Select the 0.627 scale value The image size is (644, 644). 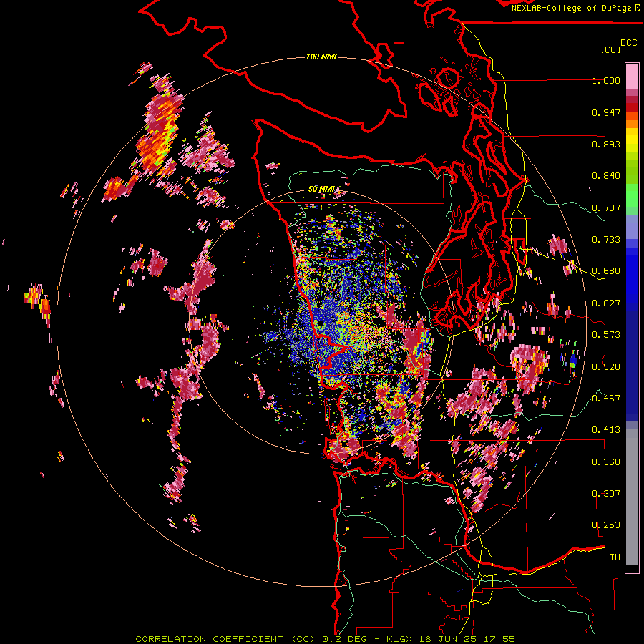(606, 303)
